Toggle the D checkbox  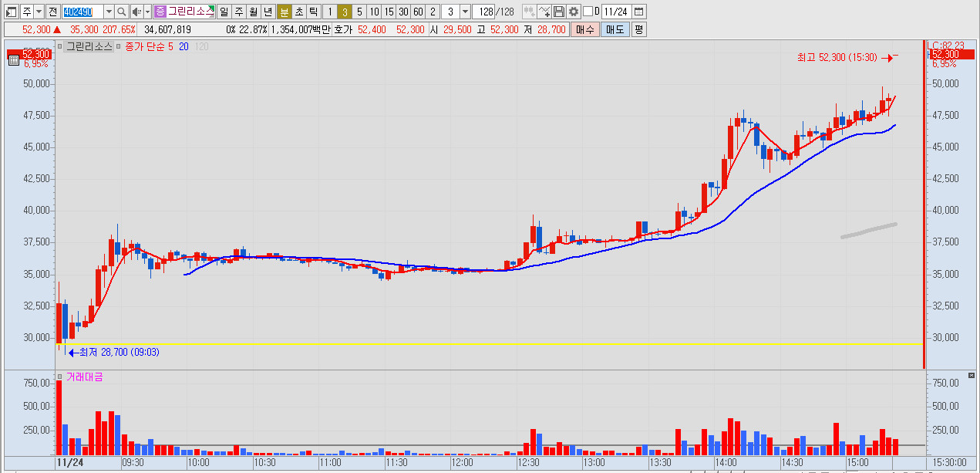coord(588,12)
